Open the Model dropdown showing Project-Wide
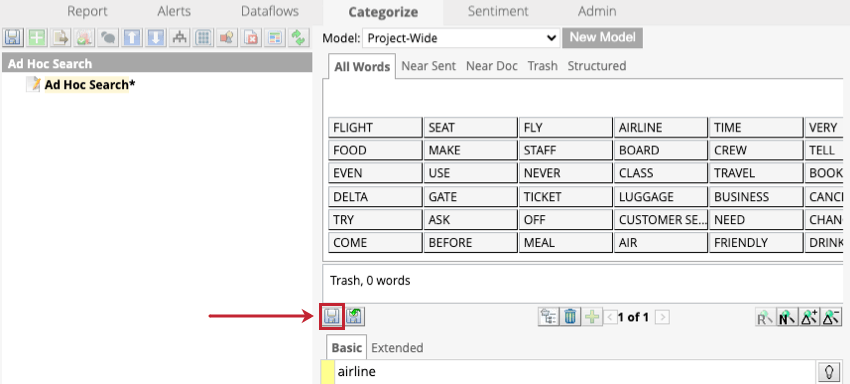Screen dimensions: 850x384 click(x=461, y=39)
